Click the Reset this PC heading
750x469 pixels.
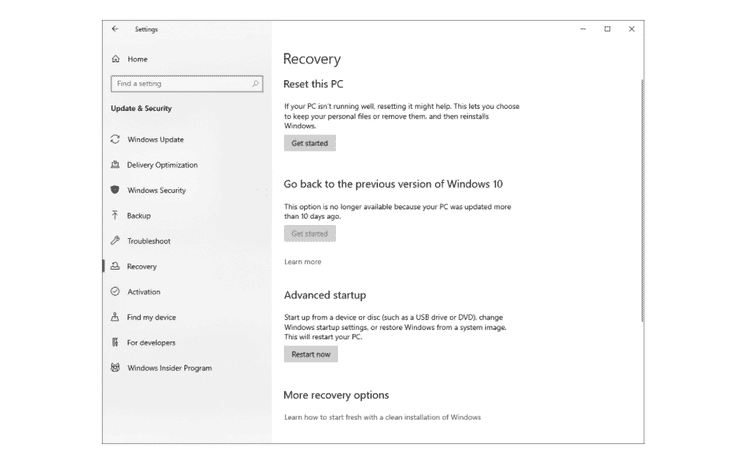click(x=313, y=84)
